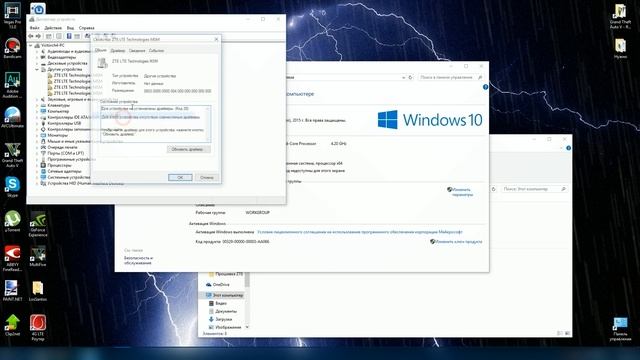Open MultiFive desktop shortcut

pos(38,256)
